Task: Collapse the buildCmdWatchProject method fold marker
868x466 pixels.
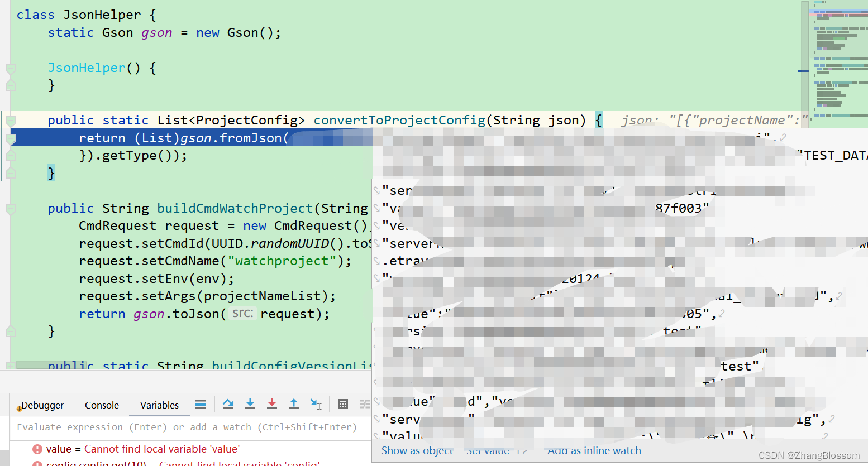Action: pos(11,209)
